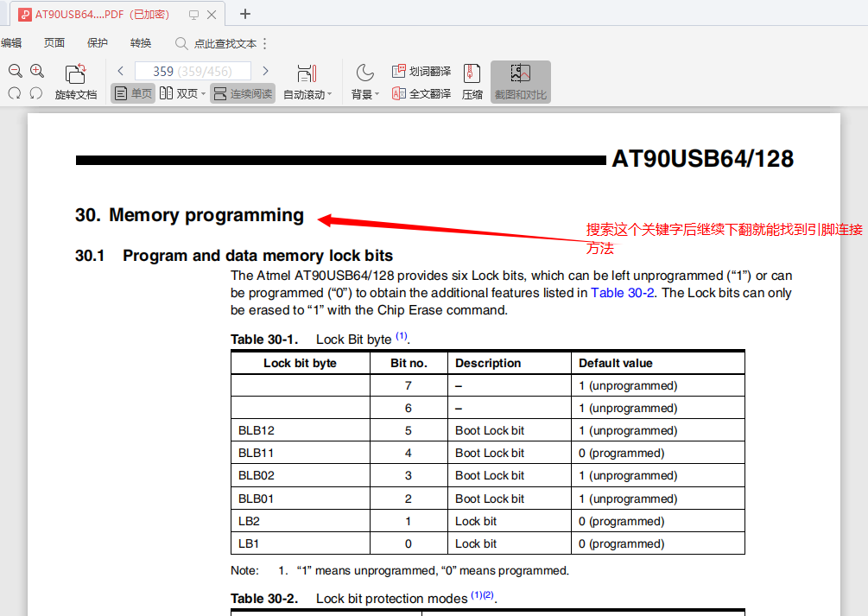Click footnote (2) link after protection modes
Image resolution: width=868 pixels, height=616 pixels.
[488, 595]
